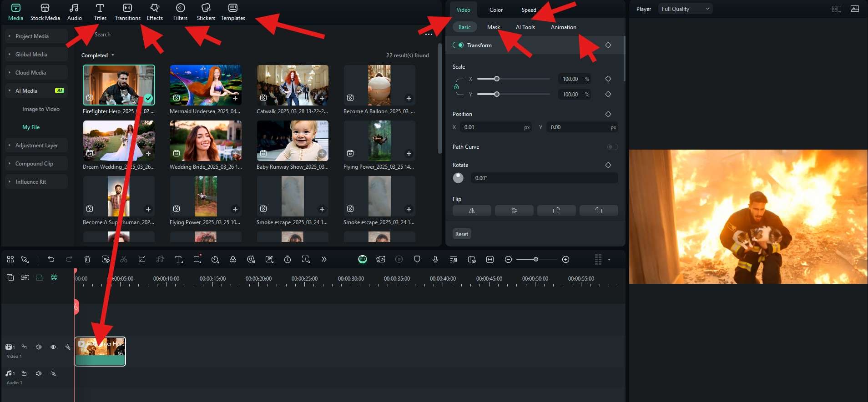Adjust the timeline zoom slider handle
868x402 pixels.
pos(536,259)
